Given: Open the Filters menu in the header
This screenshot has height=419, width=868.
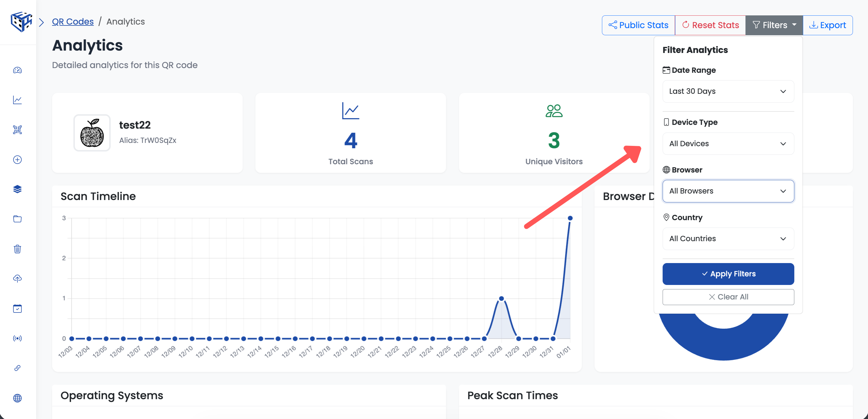Looking at the screenshot, I should (774, 25).
